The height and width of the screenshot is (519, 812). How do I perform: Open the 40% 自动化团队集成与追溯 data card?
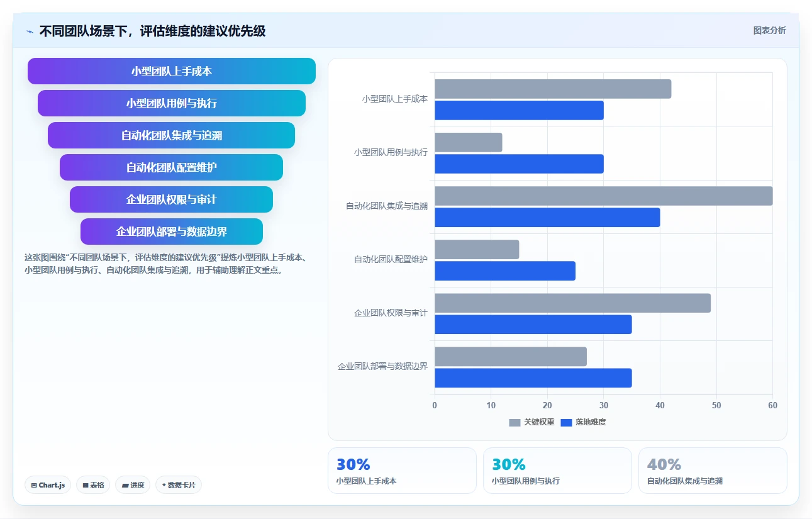tap(713, 471)
